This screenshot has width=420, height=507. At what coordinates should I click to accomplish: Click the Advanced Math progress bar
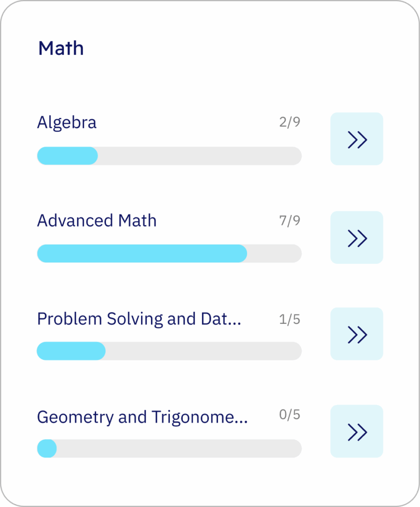point(169,253)
